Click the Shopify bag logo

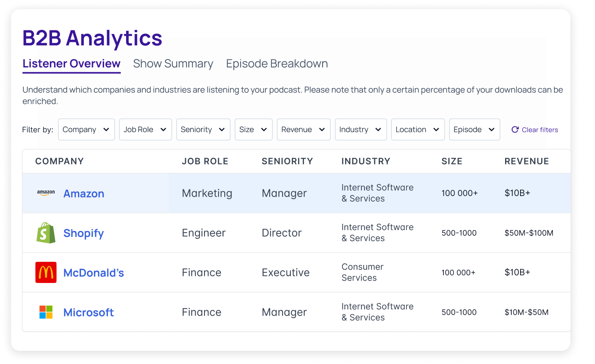coord(46,233)
